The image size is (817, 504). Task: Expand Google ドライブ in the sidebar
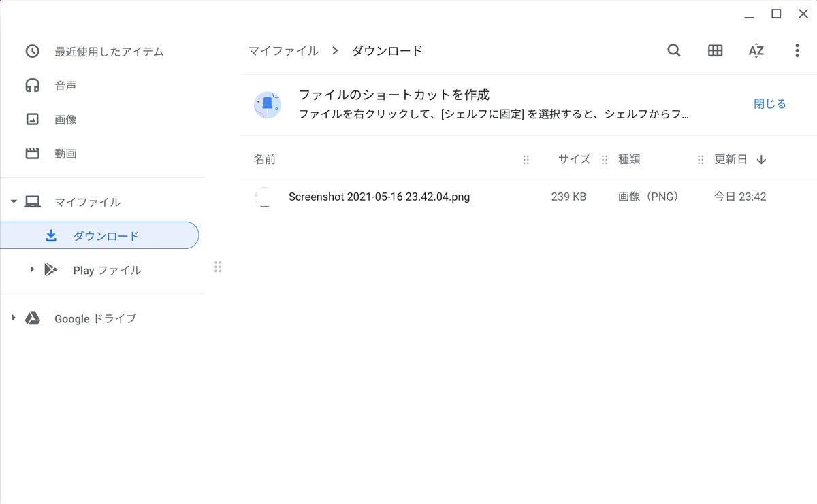pos(12,318)
